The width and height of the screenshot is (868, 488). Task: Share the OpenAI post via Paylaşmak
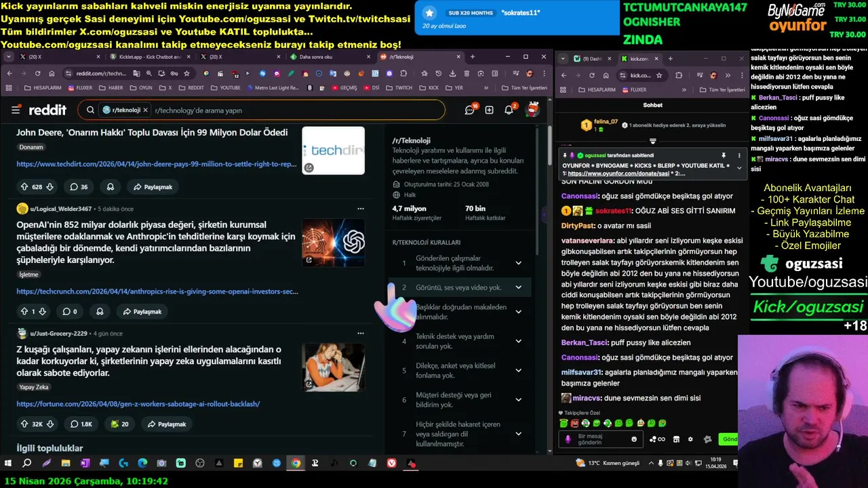tap(142, 312)
